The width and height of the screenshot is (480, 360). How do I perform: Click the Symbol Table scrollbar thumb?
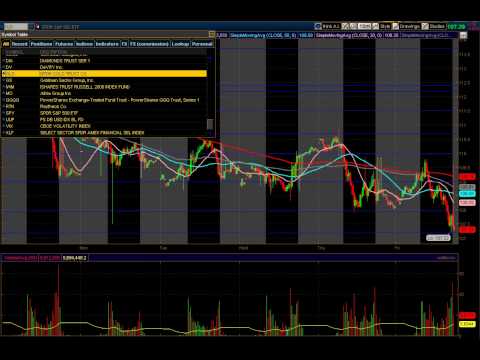pyautogui.click(x=210, y=124)
